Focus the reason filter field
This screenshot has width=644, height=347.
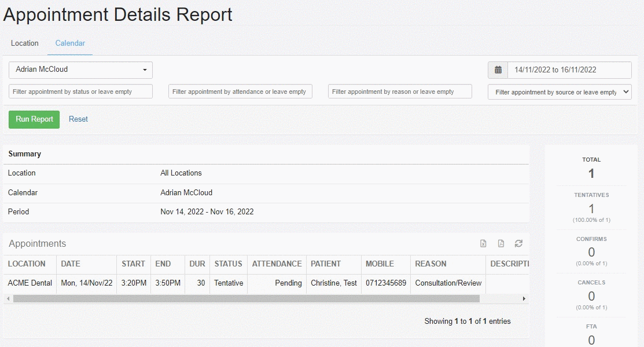(400, 92)
